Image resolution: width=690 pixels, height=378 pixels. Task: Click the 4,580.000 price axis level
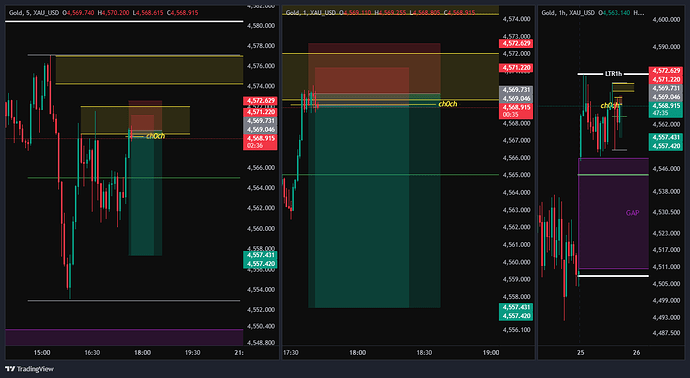click(261, 26)
